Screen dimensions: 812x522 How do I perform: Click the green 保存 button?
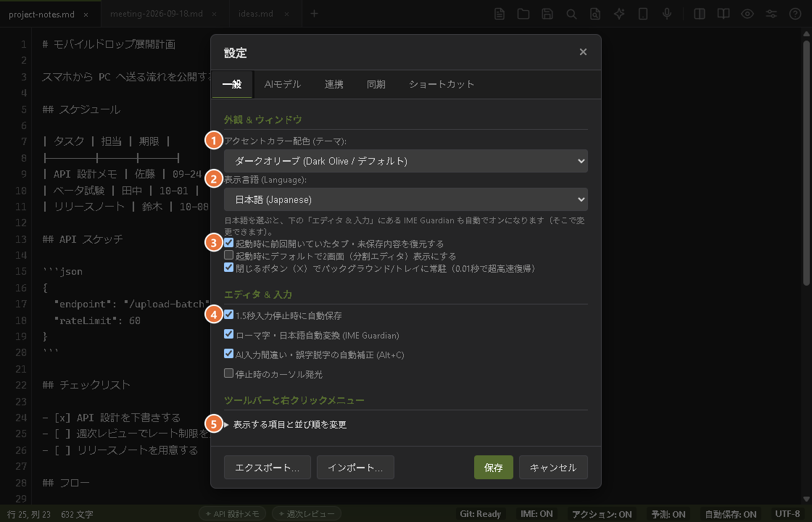[x=494, y=468]
